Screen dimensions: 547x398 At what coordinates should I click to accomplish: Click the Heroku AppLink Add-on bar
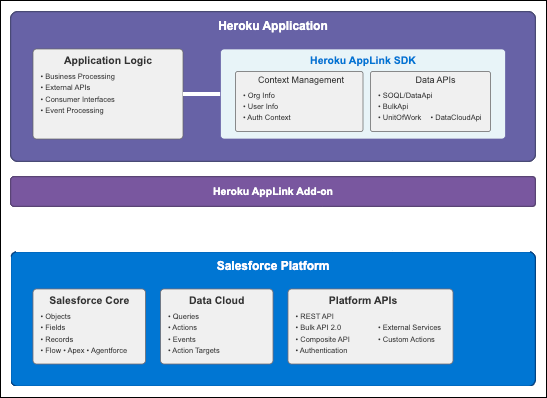pos(273,192)
